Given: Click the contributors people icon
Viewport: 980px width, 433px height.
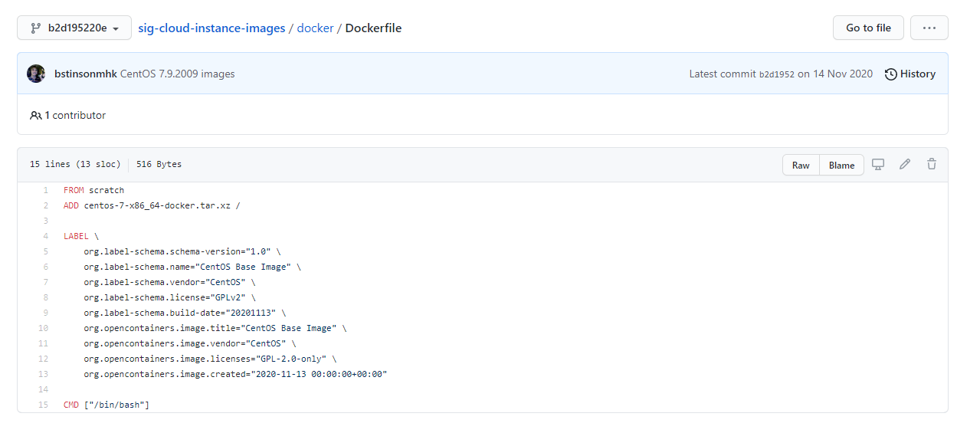Looking at the screenshot, I should coord(36,115).
